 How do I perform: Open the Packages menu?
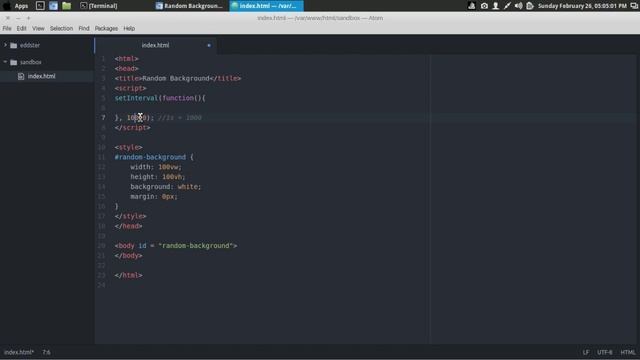tap(106, 29)
